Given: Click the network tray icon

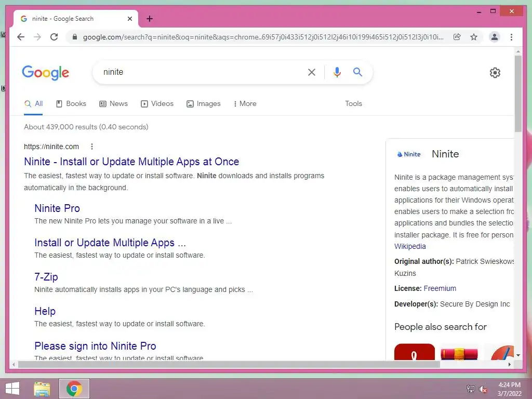Looking at the screenshot, I should click(x=470, y=389).
